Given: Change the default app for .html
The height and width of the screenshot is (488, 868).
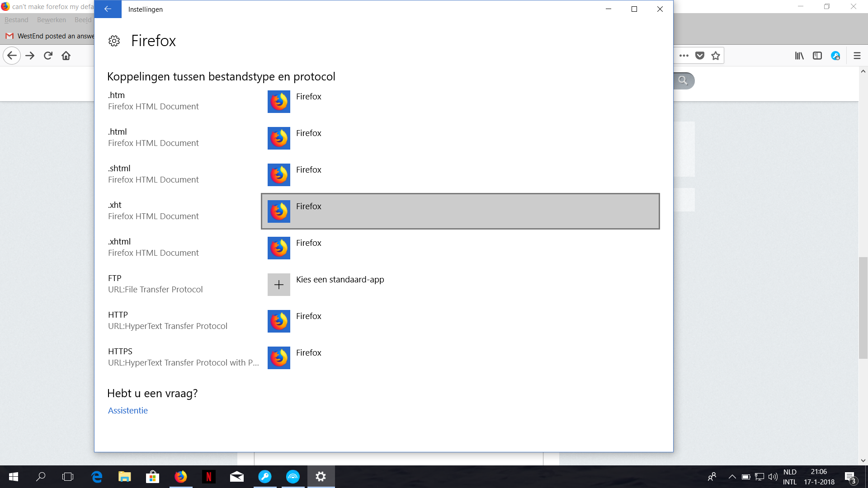Looking at the screenshot, I should click(279, 138).
